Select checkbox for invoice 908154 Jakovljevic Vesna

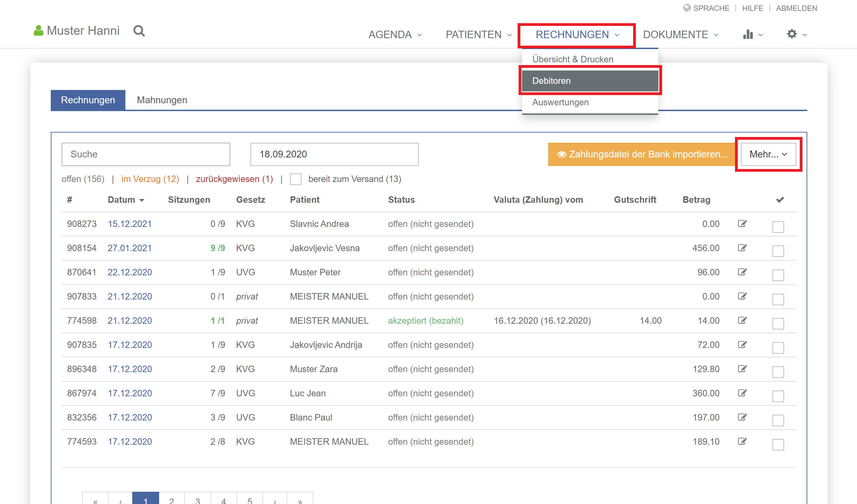pyautogui.click(x=778, y=251)
